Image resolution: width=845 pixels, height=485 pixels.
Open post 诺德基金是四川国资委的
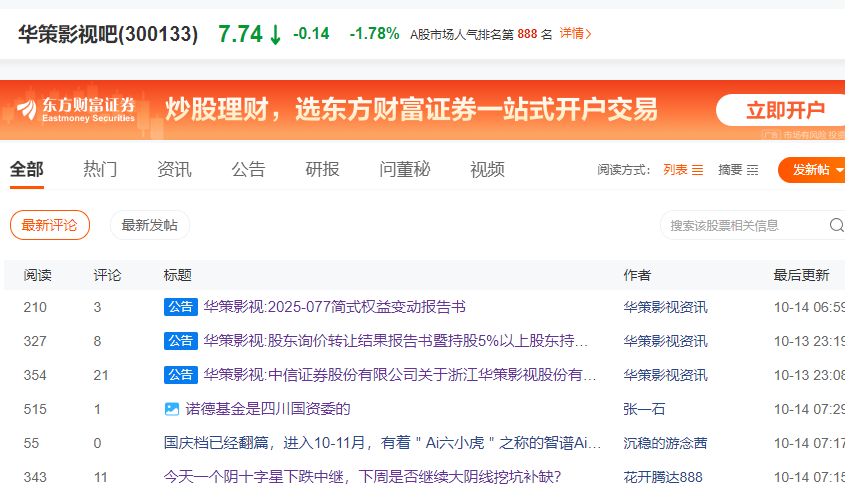[268, 408]
